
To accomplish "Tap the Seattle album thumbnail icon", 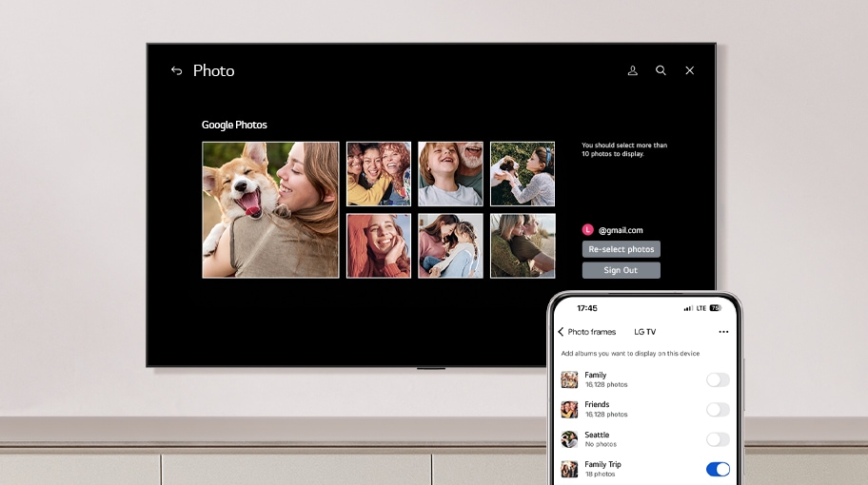I will (569, 439).
